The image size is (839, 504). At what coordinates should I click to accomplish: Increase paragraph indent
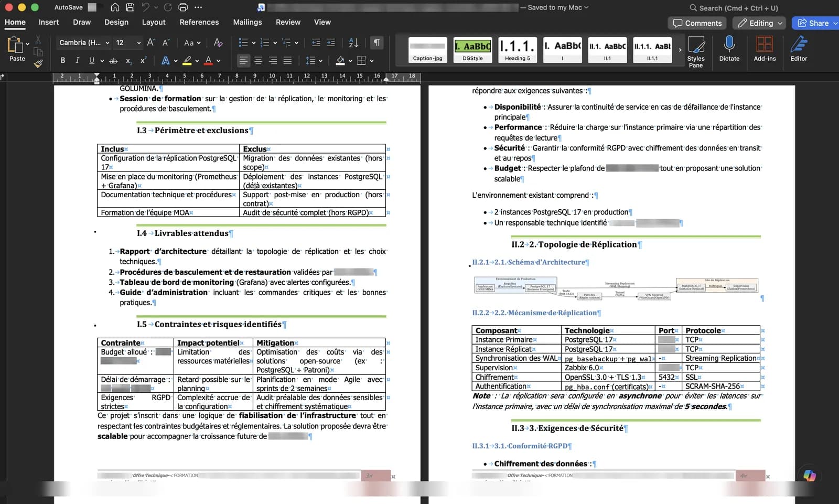click(330, 42)
